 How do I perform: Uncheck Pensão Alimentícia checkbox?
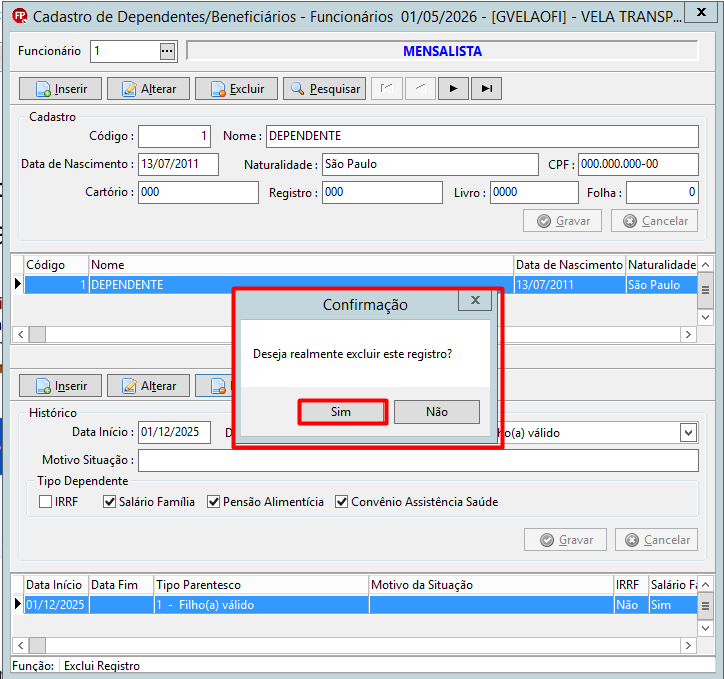point(213,502)
